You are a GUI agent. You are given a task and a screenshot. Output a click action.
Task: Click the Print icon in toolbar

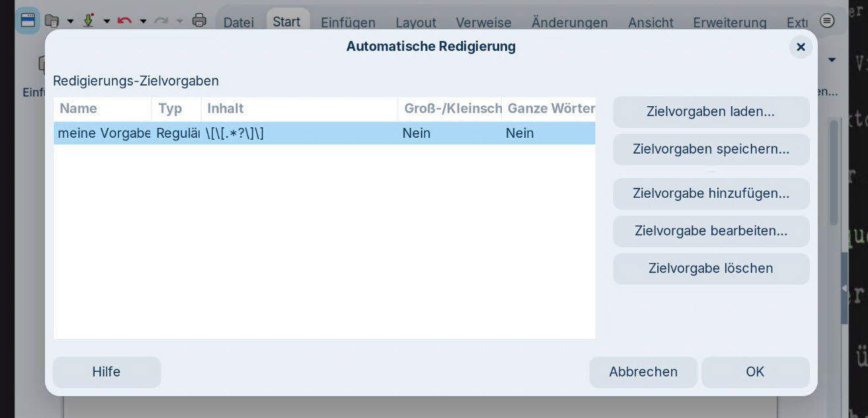(199, 20)
